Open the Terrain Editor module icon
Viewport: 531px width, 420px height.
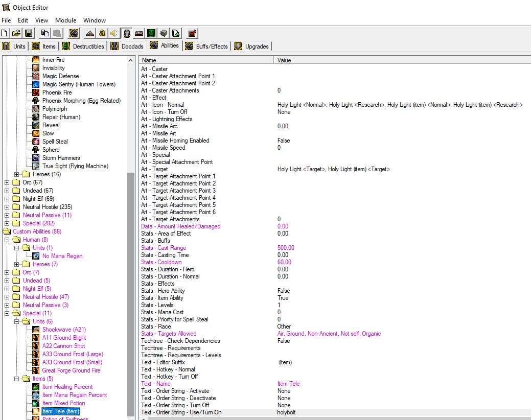tap(90, 33)
